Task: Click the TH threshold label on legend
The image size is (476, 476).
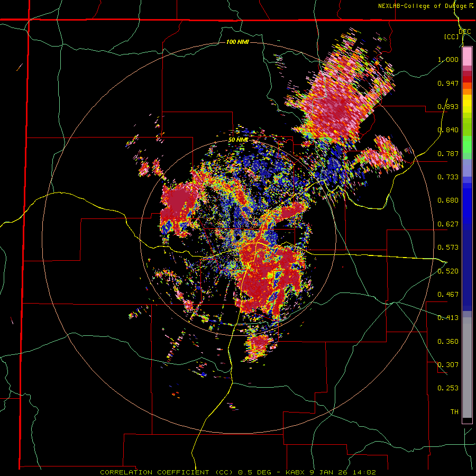Action: pyautogui.click(x=454, y=412)
